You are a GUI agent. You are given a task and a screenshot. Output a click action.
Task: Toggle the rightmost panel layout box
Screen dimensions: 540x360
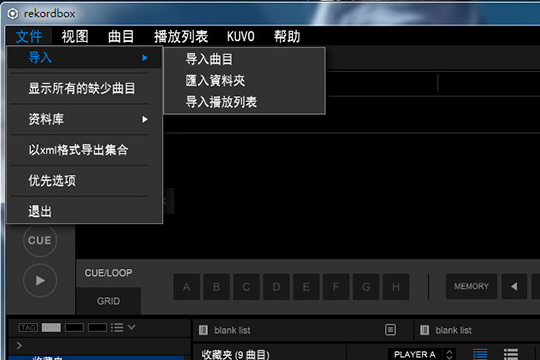pos(97,327)
